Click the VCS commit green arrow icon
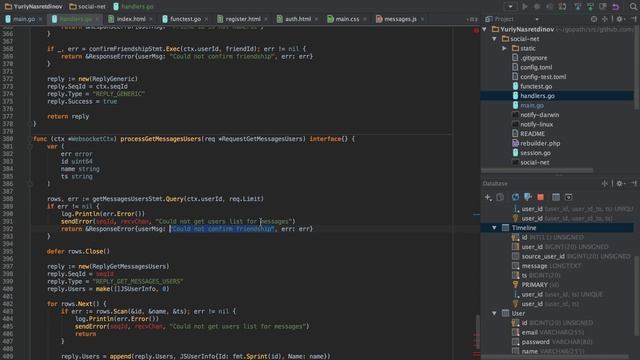Screen dimensions: 640x360 coord(590,7)
